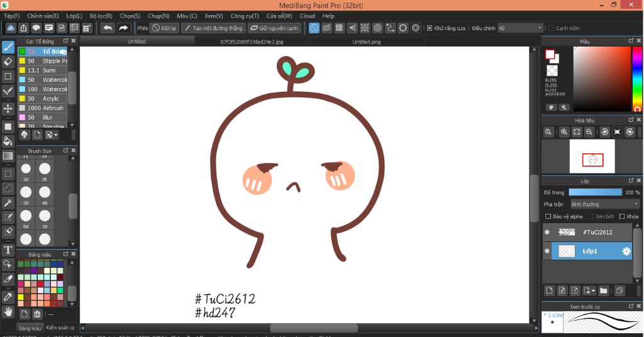The image size is (644, 337).
Task: Click the horizontal canvas scrollbar
Action: coord(314,328)
